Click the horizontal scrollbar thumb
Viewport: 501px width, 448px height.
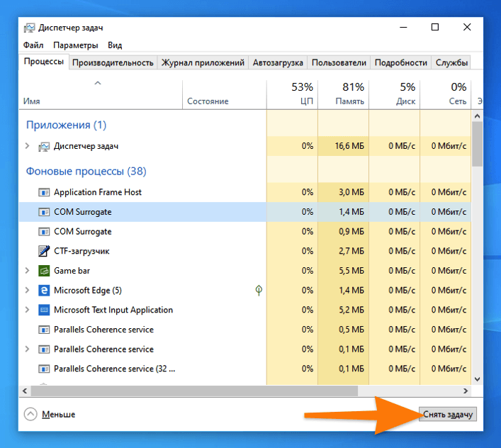click(x=194, y=391)
